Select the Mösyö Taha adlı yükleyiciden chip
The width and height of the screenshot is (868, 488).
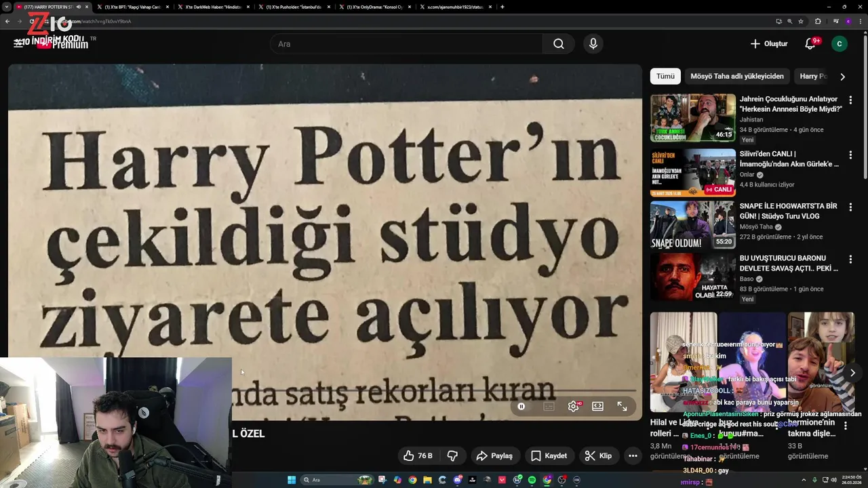tap(737, 77)
